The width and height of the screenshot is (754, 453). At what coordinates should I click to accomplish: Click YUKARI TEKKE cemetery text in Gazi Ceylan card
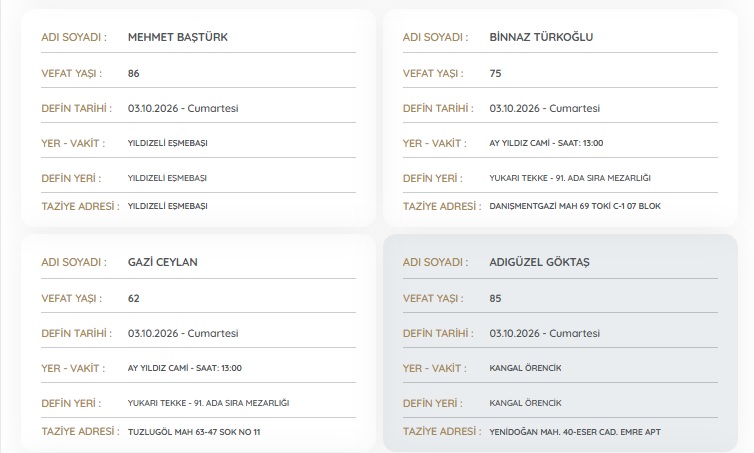tap(208, 403)
